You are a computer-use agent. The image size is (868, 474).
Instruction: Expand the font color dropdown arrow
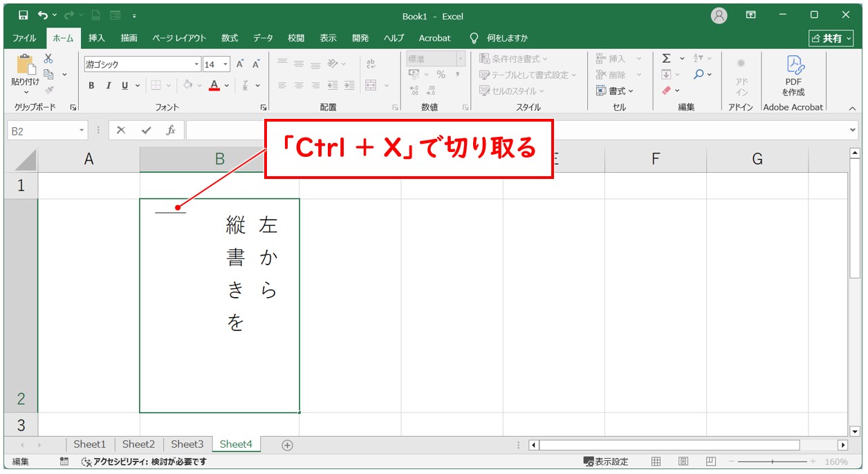pos(227,86)
